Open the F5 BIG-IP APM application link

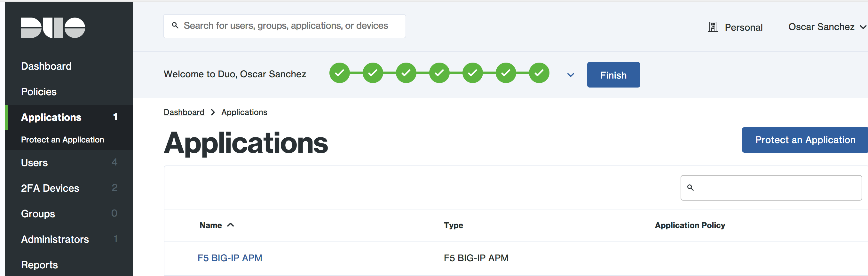[229, 258]
